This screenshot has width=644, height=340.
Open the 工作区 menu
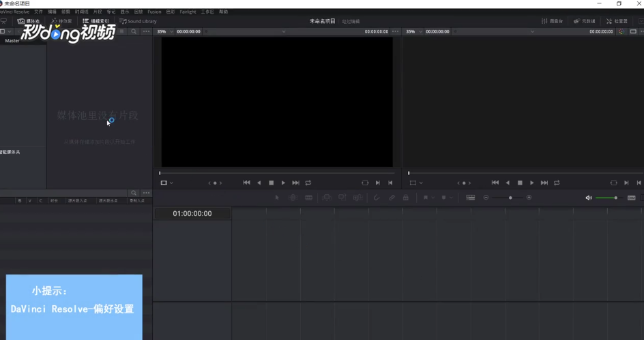[207, 12]
